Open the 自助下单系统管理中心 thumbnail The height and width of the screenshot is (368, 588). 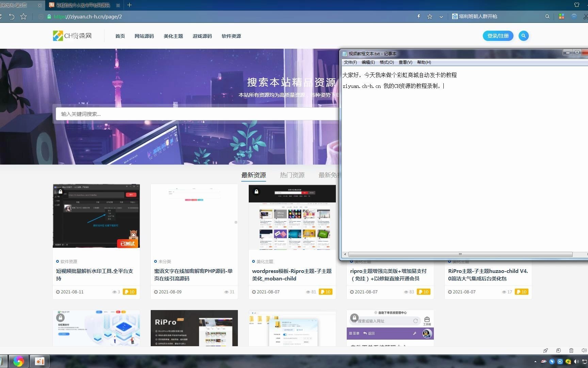pos(390,328)
